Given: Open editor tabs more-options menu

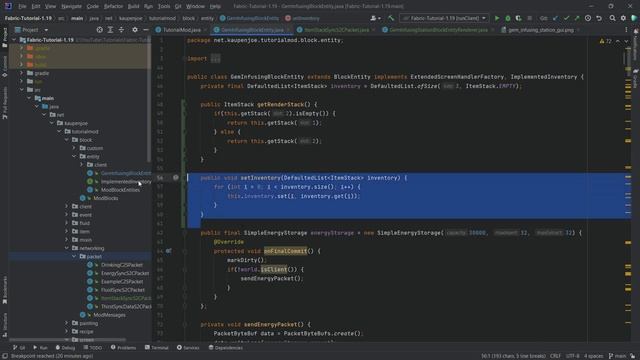Looking at the screenshot, I should 626,30.
